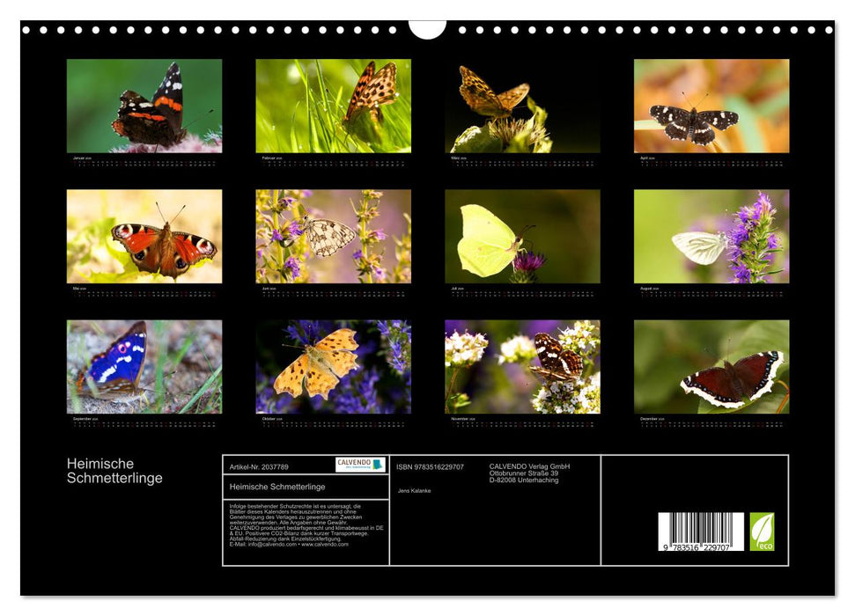Select the May peacock butterfly photo
Image resolution: width=855 pixels, height=616 pixels.
(144, 236)
